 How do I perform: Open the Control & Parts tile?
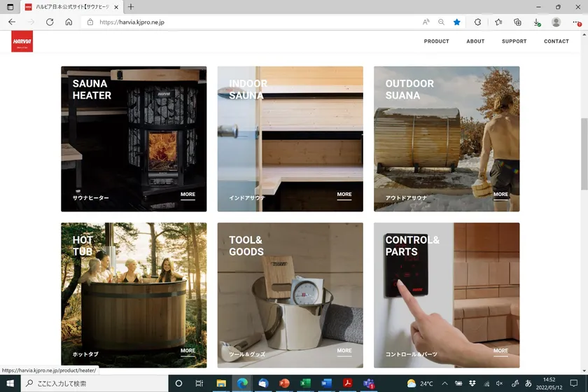[446, 295]
